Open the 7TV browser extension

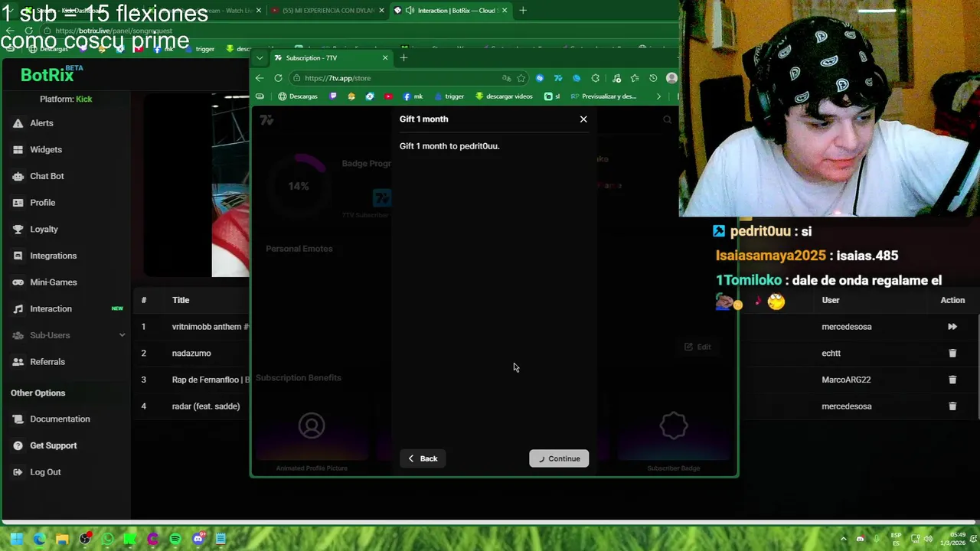(x=558, y=78)
